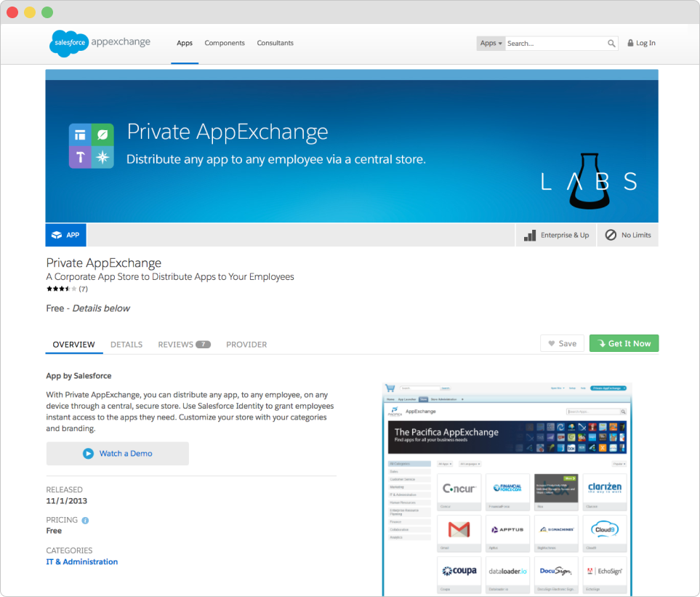Click the (7) review count
This screenshot has height=597, width=700.
pyautogui.click(x=83, y=289)
